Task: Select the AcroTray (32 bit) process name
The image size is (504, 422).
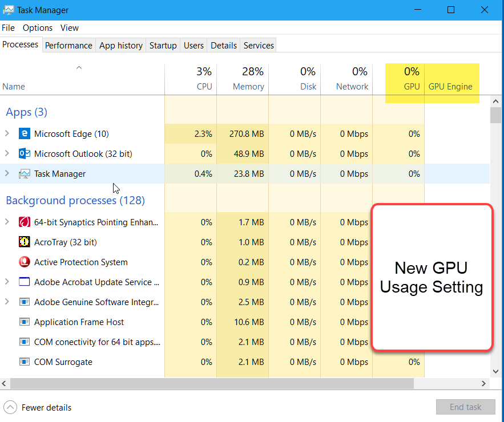Action: (x=66, y=242)
